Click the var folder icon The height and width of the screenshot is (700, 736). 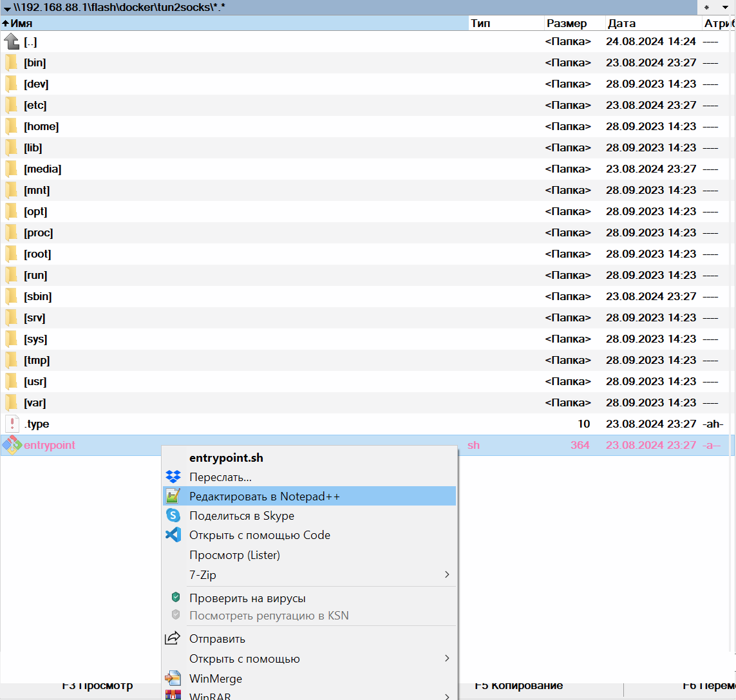pos(11,403)
